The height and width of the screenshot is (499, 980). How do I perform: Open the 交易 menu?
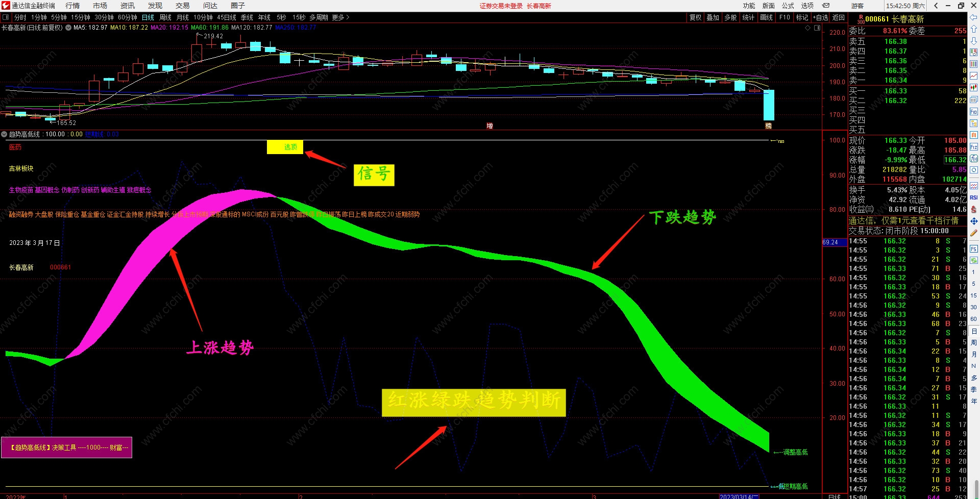[183, 6]
